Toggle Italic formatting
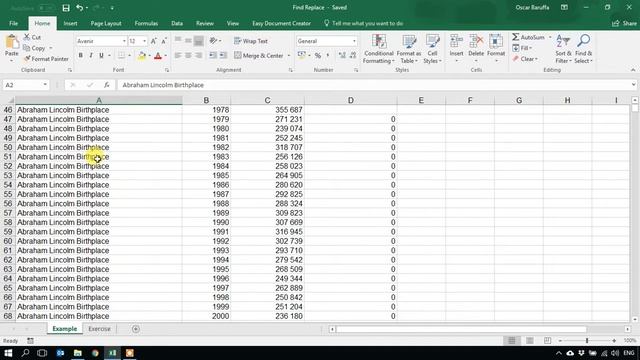 (91, 55)
